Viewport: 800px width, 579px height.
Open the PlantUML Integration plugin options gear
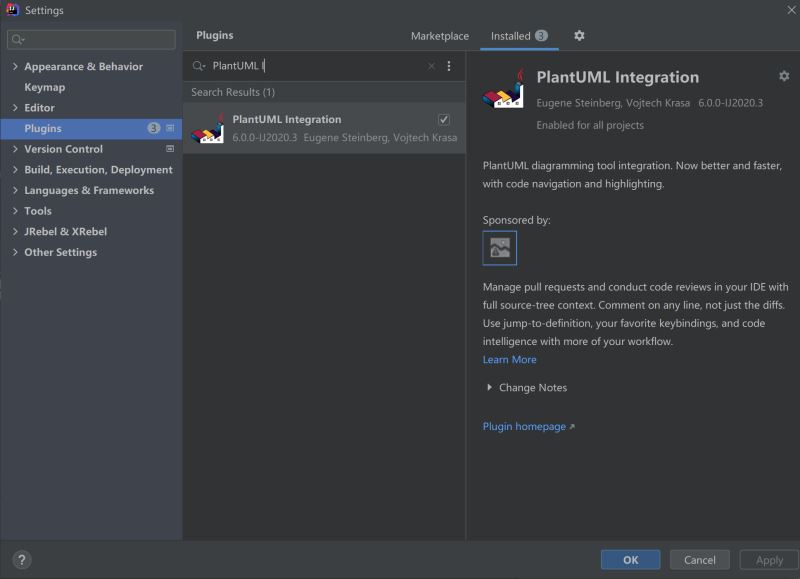[784, 76]
